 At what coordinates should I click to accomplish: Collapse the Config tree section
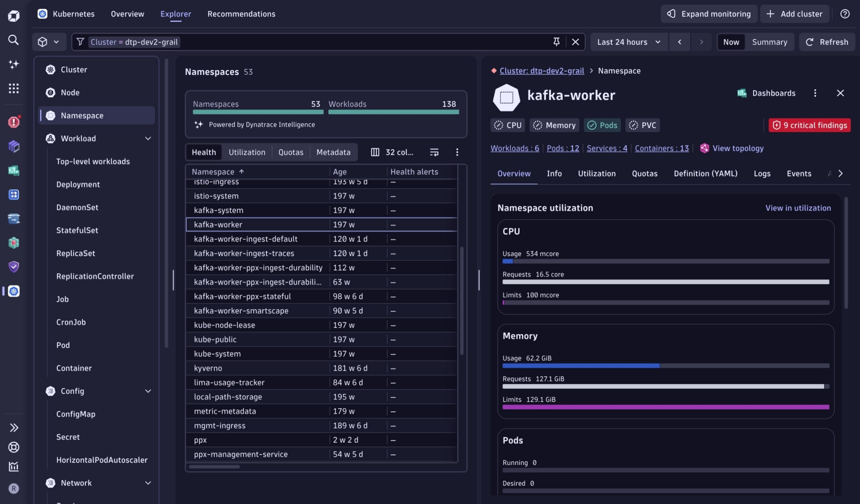pos(148,391)
